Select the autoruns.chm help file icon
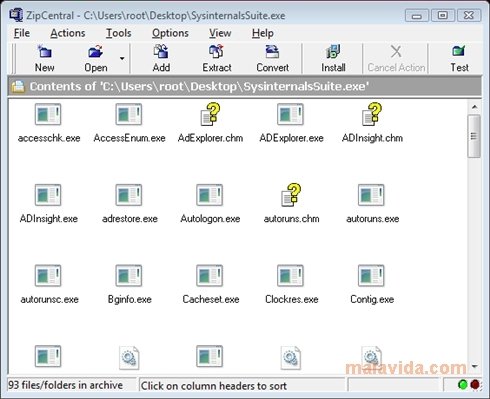The width and height of the screenshot is (490, 399). (291, 195)
